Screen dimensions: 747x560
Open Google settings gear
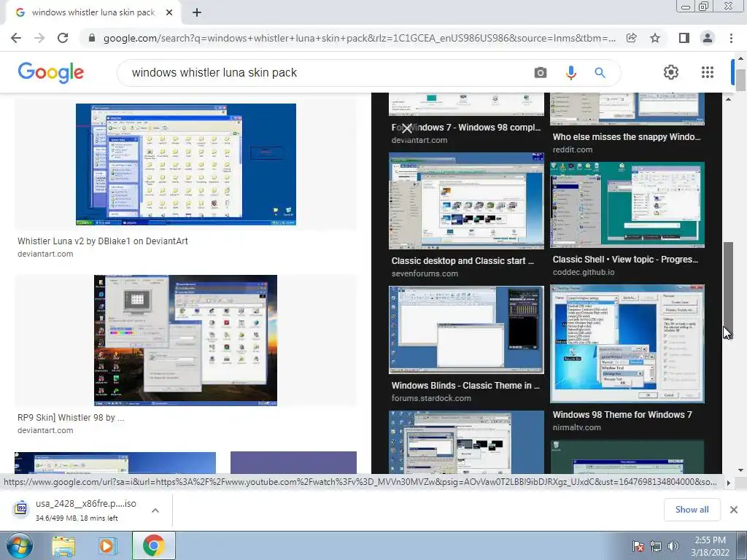(x=671, y=72)
